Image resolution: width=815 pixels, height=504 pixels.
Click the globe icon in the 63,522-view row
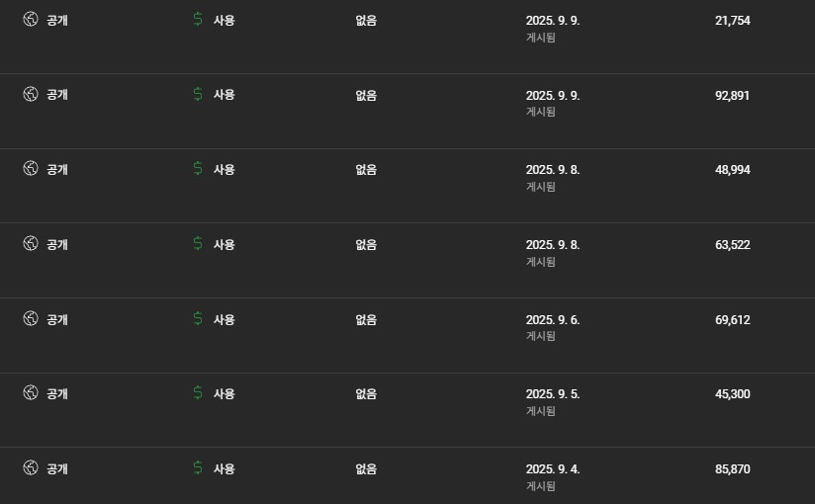[x=31, y=244]
